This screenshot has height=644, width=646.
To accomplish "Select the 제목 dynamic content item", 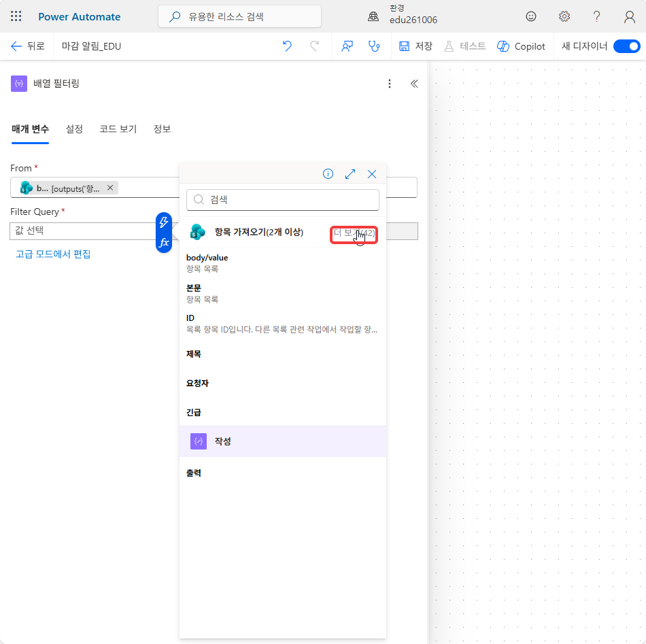I will 283,354.
